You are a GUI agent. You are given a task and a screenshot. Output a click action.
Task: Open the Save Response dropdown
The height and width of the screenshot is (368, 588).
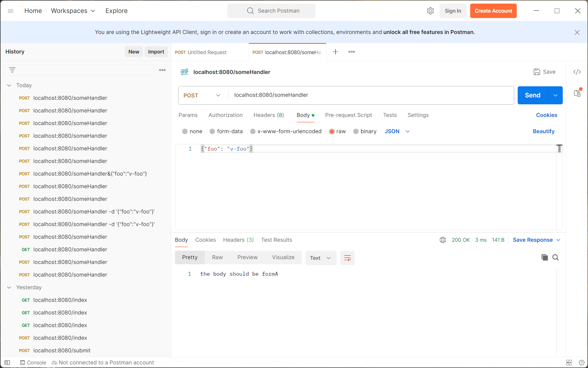point(537,240)
